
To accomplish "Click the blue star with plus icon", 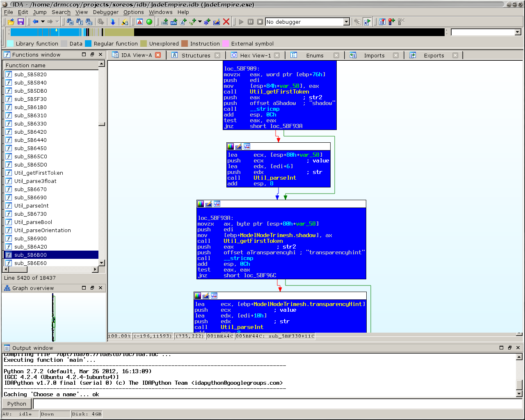I will pos(207,22).
